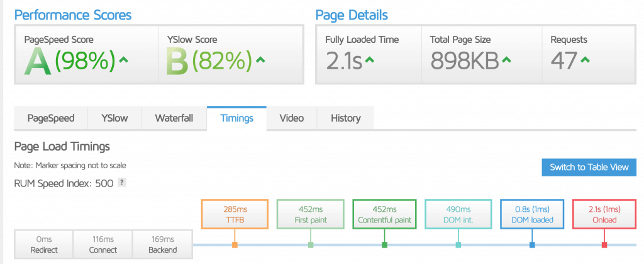View the History tab
The image size is (644, 264).
pyautogui.click(x=345, y=118)
